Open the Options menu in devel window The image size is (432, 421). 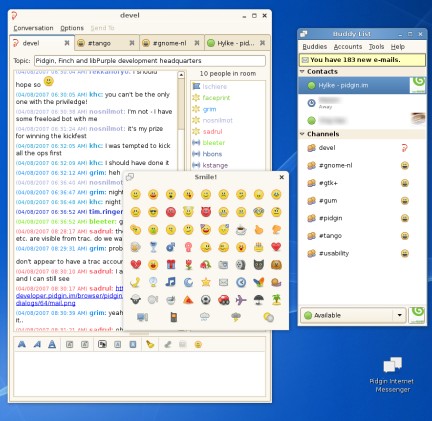coord(72,28)
